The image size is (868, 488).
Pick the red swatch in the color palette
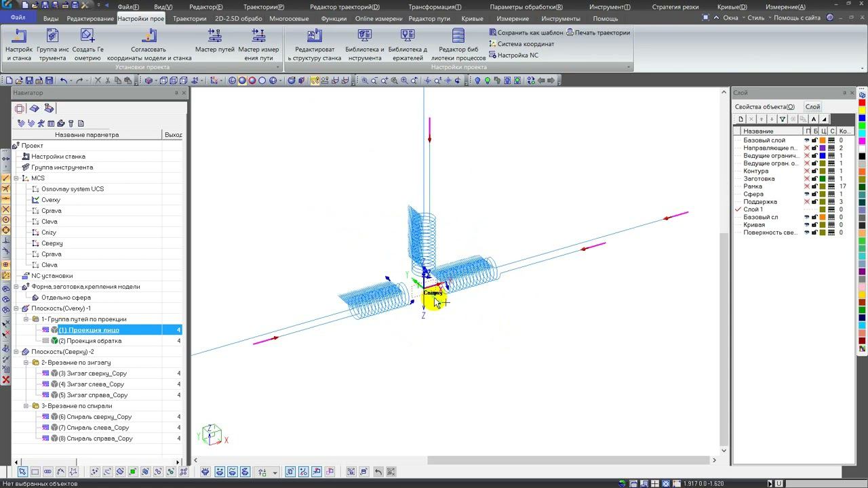click(862, 103)
